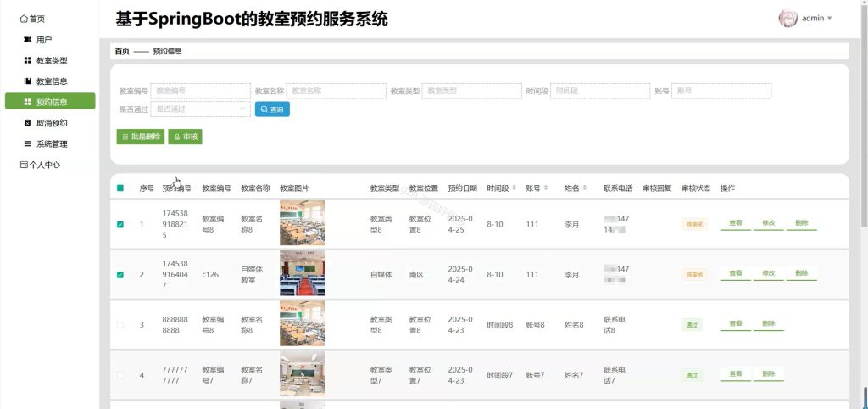
Task: Click the 2025-04-25 date cell
Action: tap(460, 225)
